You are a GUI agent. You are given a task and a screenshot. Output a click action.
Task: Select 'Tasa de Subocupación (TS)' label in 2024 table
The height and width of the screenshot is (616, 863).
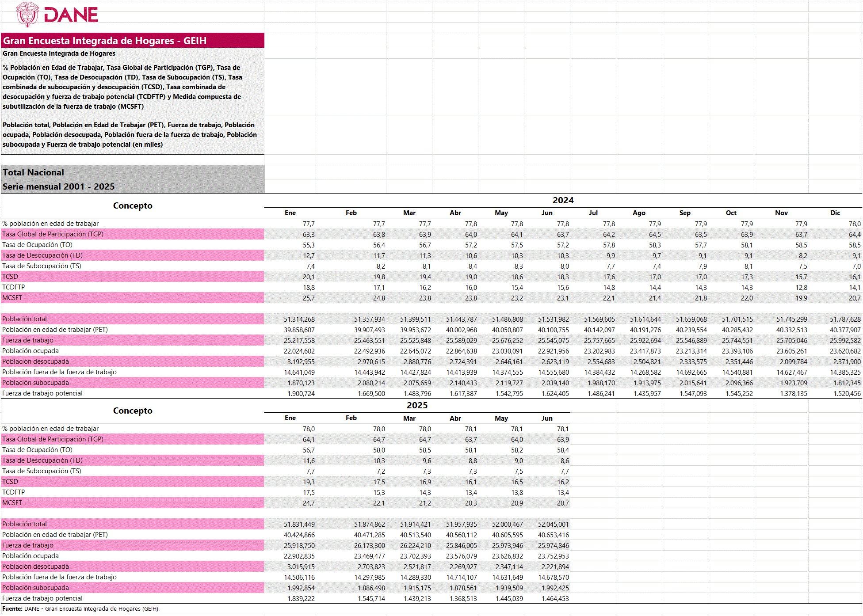[42, 266]
